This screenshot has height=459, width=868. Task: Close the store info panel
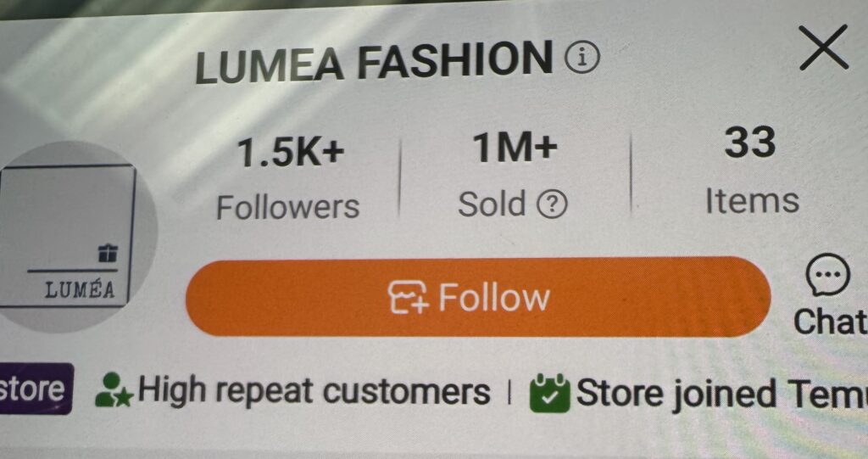pyautogui.click(x=824, y=48)
